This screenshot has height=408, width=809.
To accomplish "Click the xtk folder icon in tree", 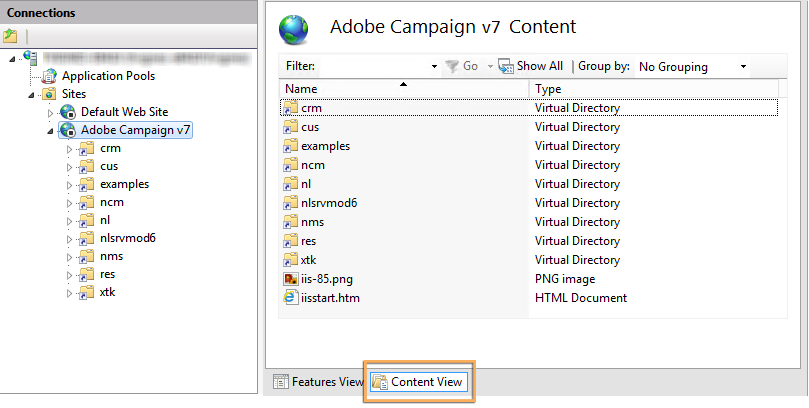I will click(86, 293).
